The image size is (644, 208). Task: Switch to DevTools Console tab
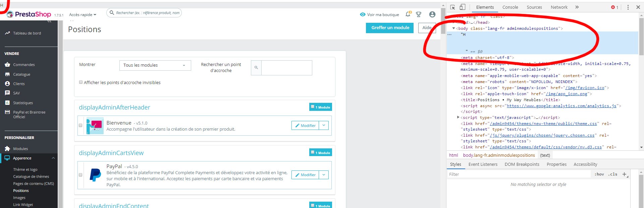pos(510,7)
